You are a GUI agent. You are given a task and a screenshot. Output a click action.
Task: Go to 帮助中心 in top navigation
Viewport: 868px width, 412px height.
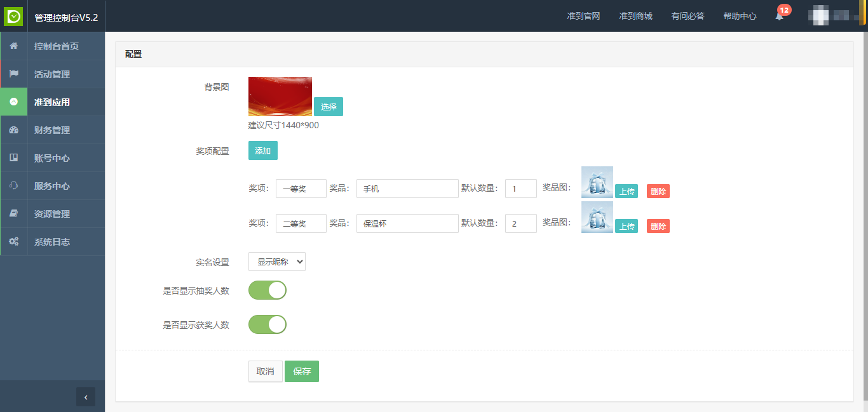(740, 16)
